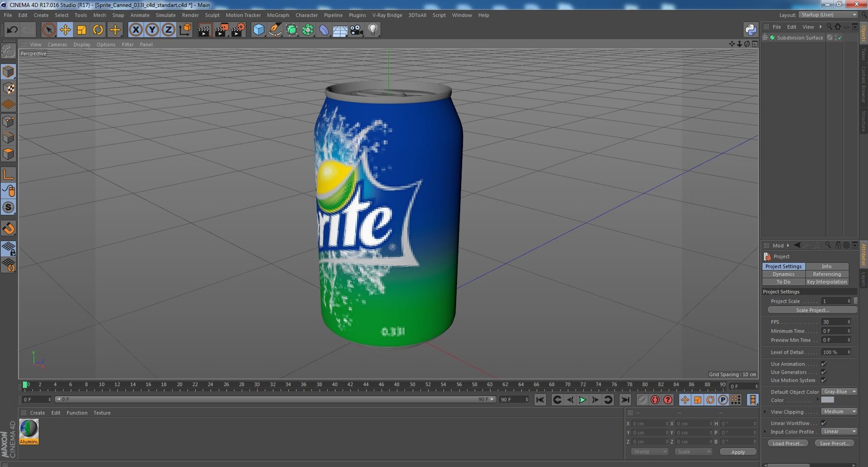Activate the Rotate tool

tap(98, 30)
